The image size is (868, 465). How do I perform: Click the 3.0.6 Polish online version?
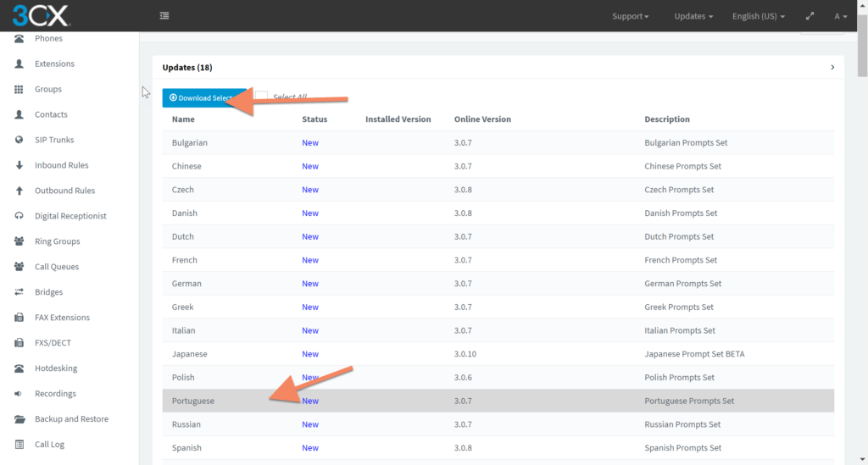point(463,378)
